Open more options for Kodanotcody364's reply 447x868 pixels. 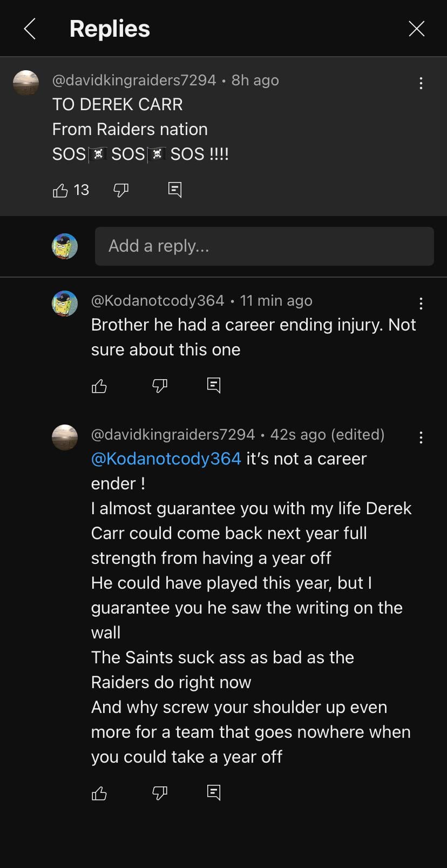[421, 304]
